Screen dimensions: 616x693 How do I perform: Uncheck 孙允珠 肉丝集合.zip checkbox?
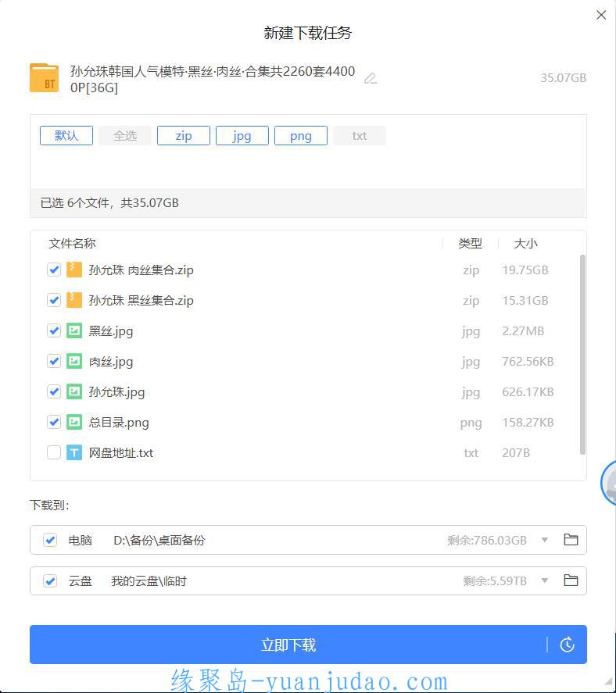(54, 270)
